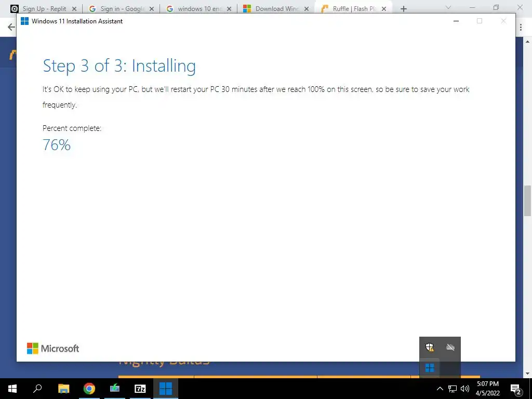Open the OneDrive cloud tray icon

click(450, 347)
